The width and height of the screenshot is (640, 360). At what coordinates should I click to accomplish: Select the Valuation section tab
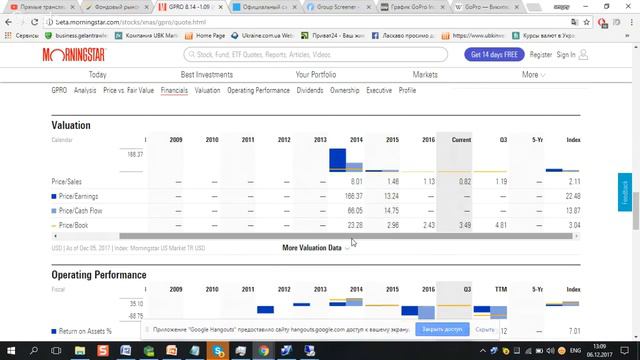(x=207, y=91)
